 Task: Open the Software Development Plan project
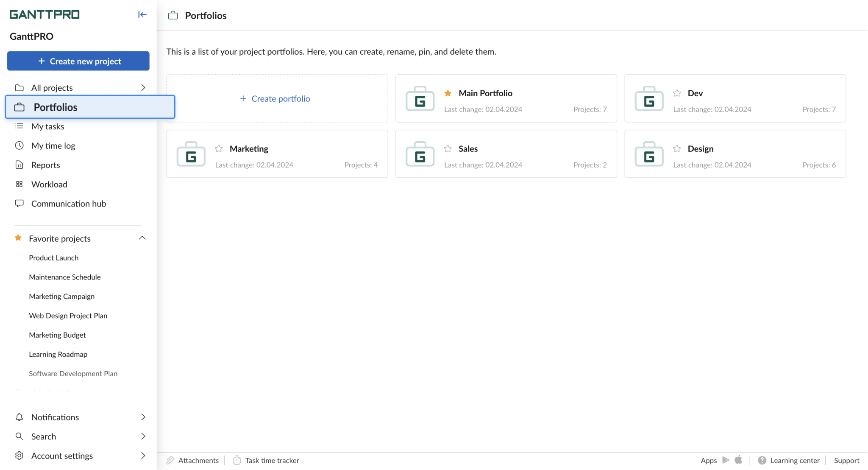pos(73,373)
